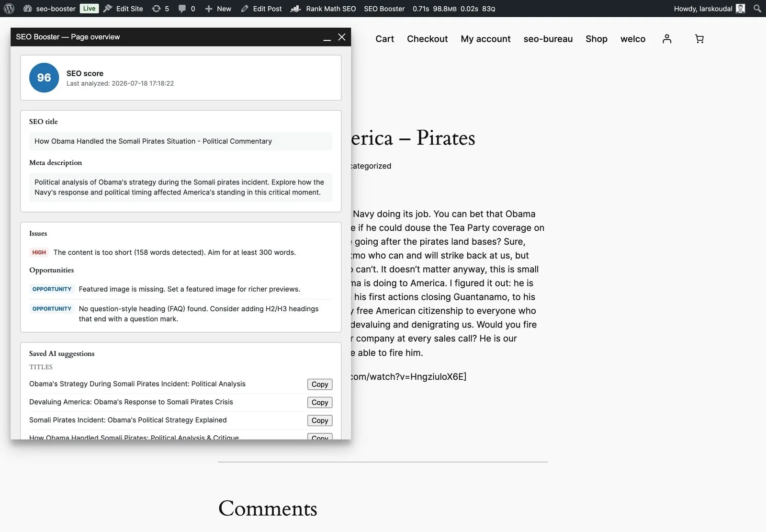
Task: Open the seo-bureau navigation link
Action: click(x=548, y=39)
